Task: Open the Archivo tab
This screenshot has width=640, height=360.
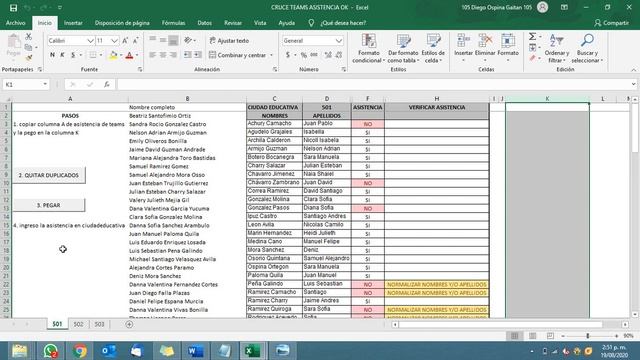Action: click(16, 23)
